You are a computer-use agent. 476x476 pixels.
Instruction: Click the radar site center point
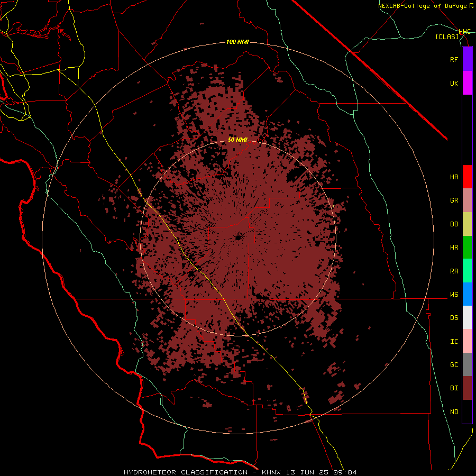click(x=238, y=237)
